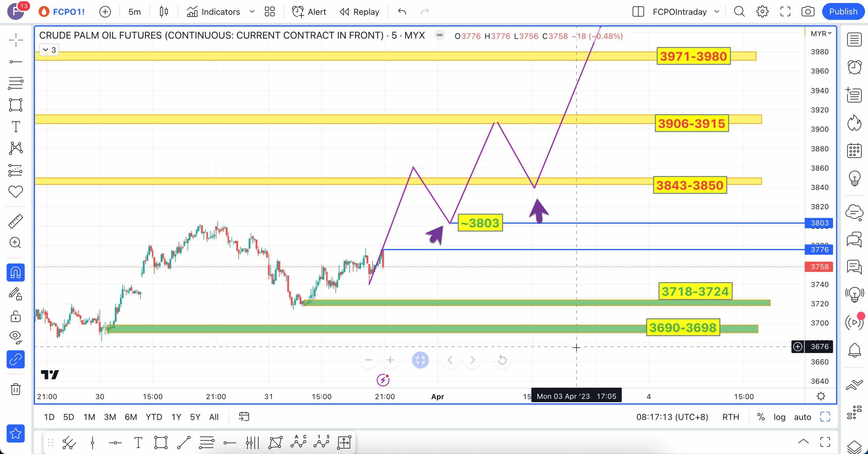Select the Ruler measure tool

click(15, 221)
